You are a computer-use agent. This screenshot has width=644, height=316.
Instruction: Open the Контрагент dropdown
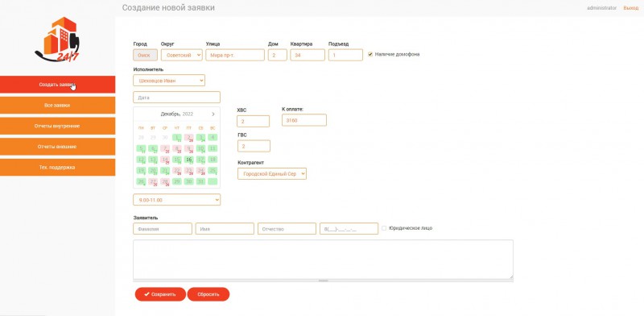[272, 173]
